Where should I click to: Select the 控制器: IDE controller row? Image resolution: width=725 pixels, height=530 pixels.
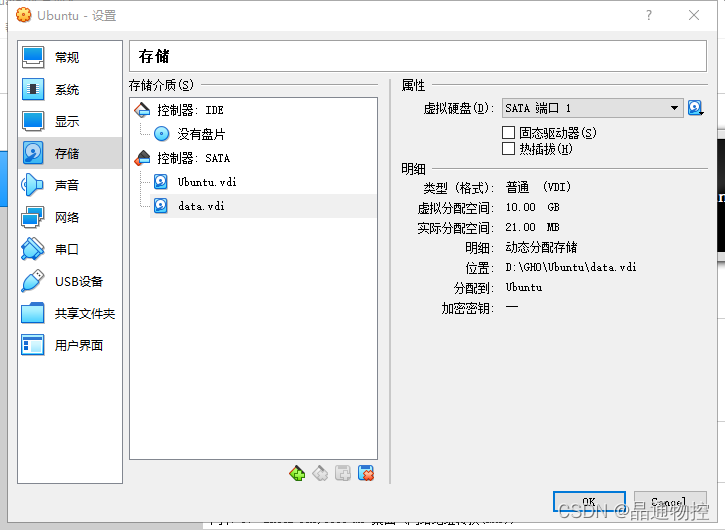pos(253,110)
